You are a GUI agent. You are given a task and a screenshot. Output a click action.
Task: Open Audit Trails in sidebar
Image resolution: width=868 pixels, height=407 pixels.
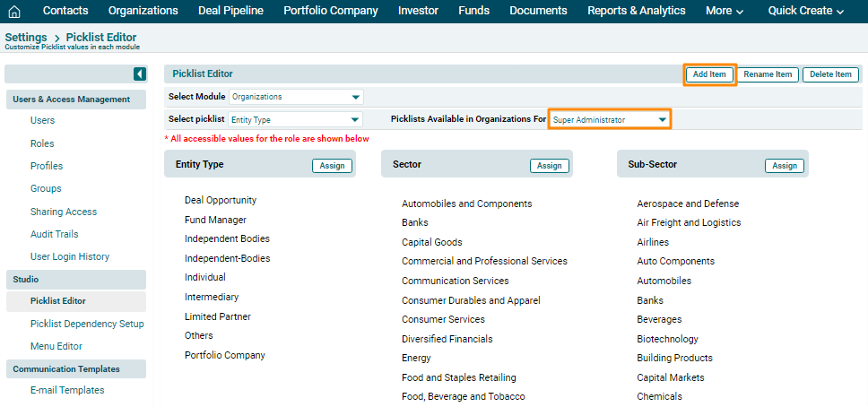tap(54, 234)
